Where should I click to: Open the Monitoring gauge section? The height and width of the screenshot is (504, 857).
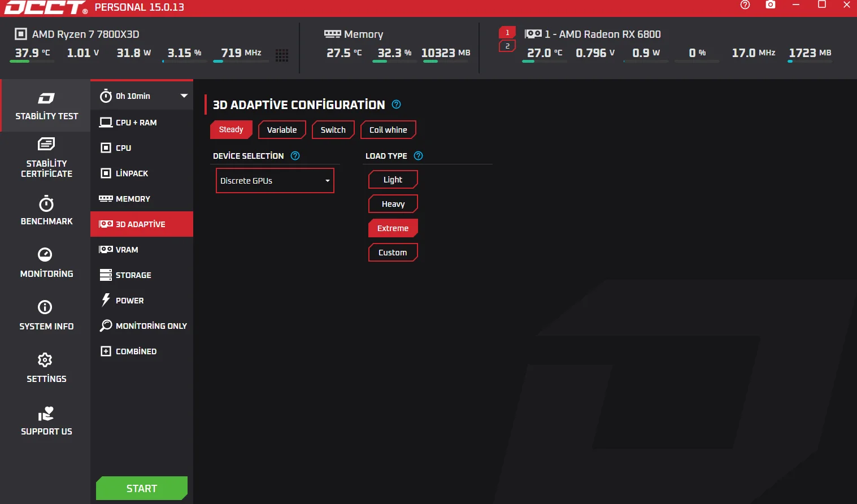pyautogui.click(x=46, y=263)
